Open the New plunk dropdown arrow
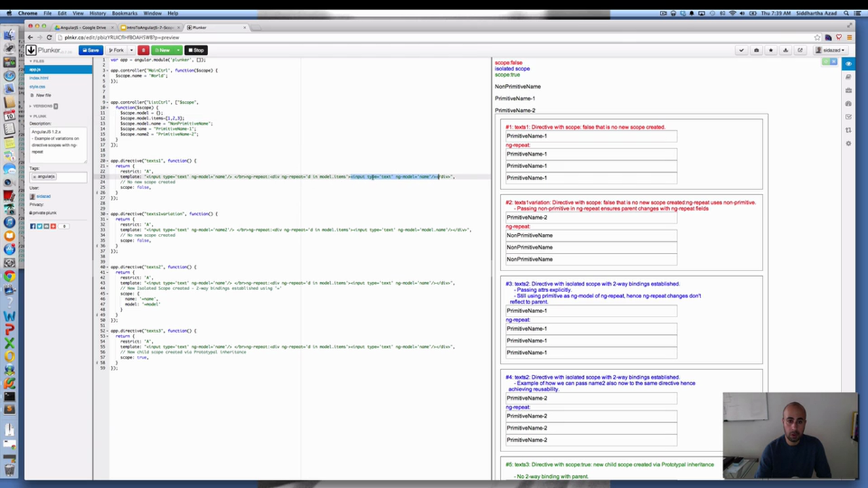Screen dimensions: 868x488 (x=178, y=50)
